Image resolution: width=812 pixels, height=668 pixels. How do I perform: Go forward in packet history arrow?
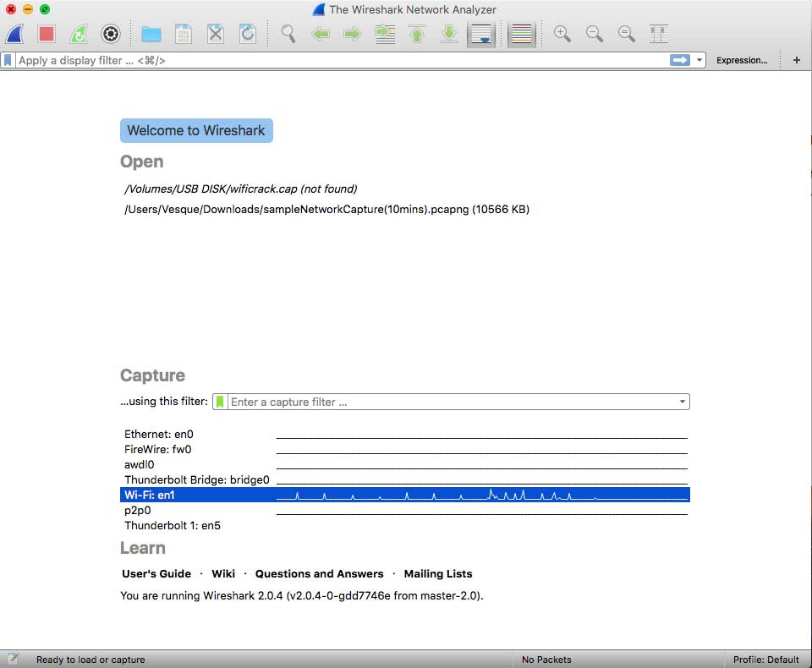[x=353, y=34]
